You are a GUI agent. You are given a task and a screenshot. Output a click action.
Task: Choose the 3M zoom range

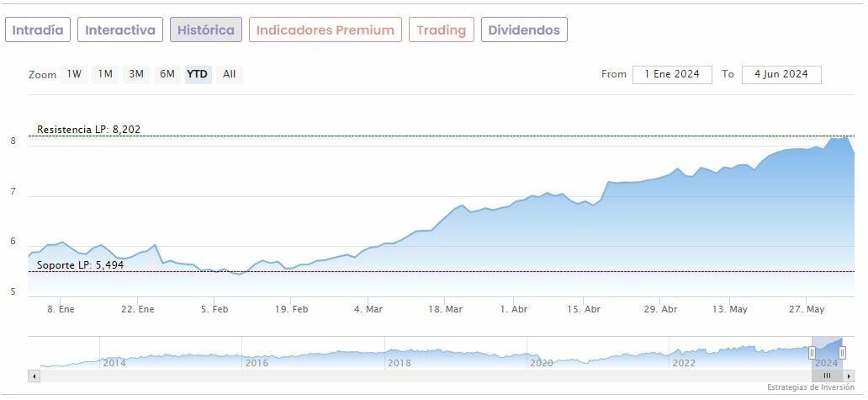[x=136, y=74]
